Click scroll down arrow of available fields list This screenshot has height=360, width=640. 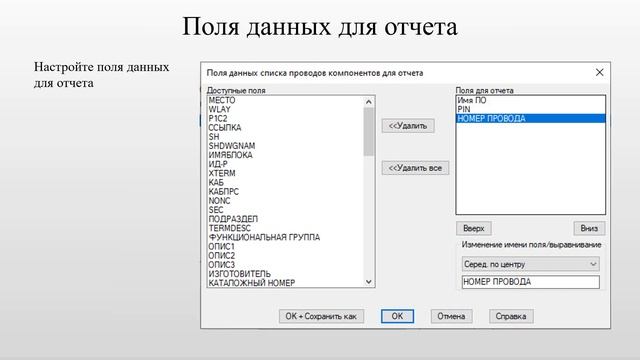pos(369,282)
